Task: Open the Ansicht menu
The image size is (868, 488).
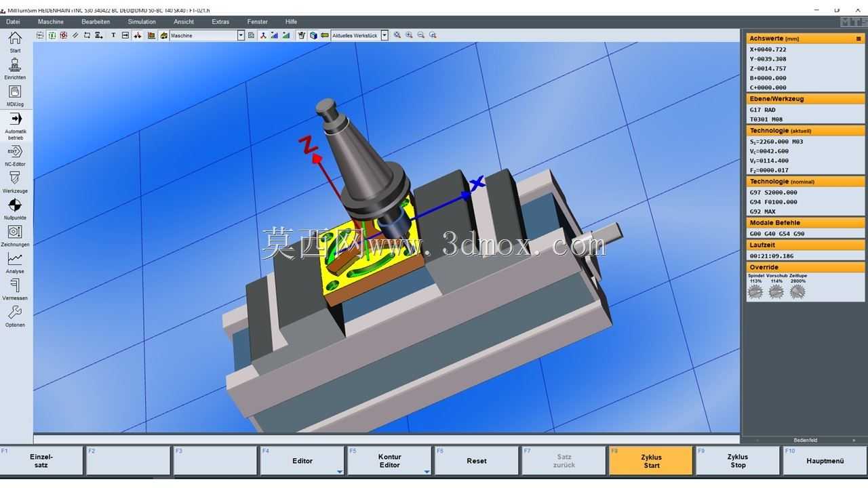Action: coord(184,22)
